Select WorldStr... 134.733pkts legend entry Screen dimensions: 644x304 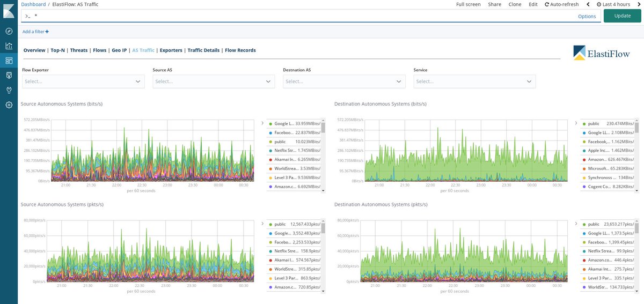pos(607,287)
